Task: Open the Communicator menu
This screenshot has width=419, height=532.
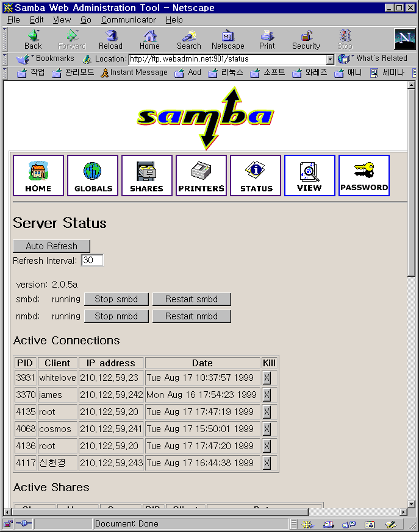Action: pos(128,20)
